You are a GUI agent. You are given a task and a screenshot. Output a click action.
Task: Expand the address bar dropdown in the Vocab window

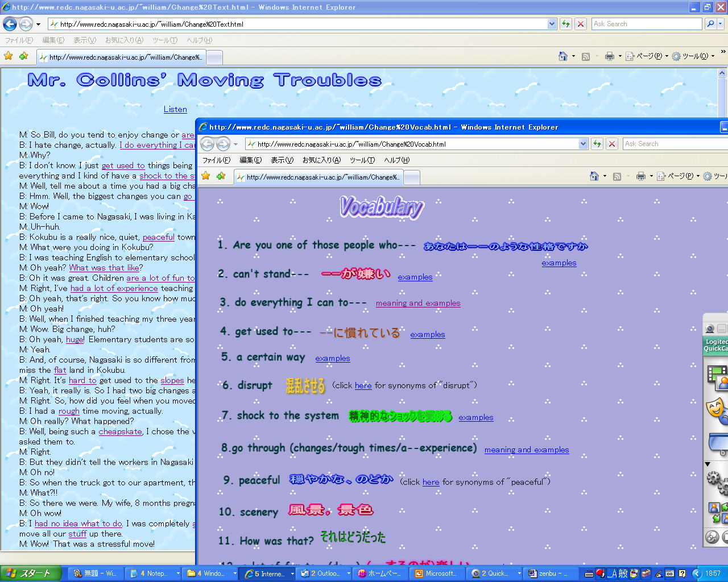click(583, 144)
